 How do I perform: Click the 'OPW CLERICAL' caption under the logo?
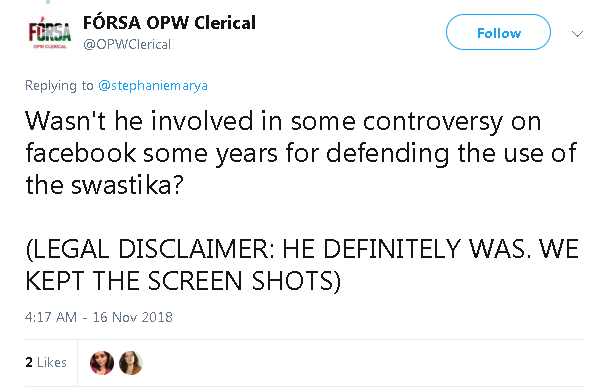tap(50, 47)
